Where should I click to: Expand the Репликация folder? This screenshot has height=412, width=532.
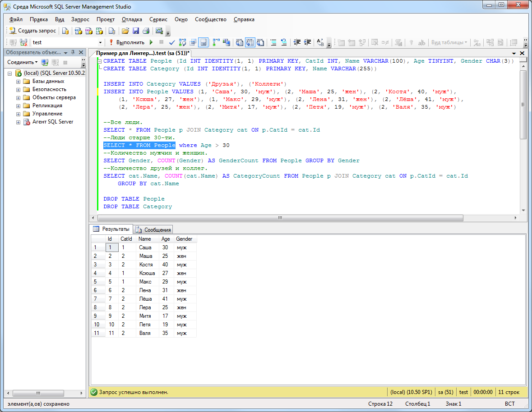19,106
